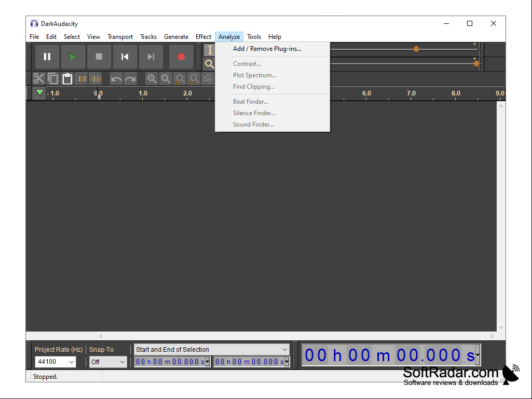Click the 7.0 mark on the timeline ruler

click(x=411, y=93)
